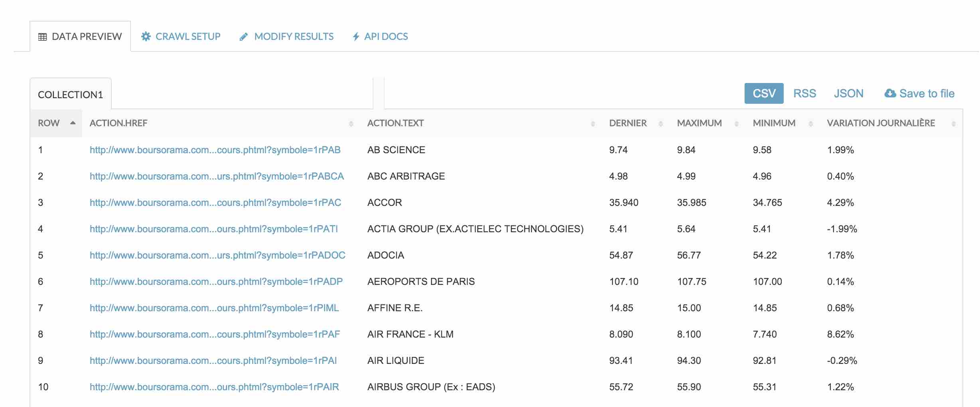Sort the DERNIER column
This screenshot has width=980, height=407.
(x=660, y=124)
